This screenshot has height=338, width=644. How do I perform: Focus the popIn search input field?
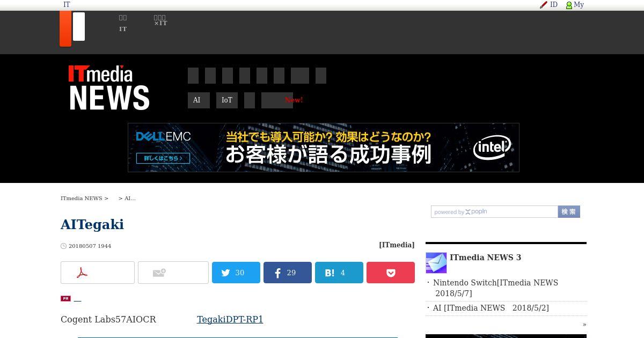coord(494,212)
